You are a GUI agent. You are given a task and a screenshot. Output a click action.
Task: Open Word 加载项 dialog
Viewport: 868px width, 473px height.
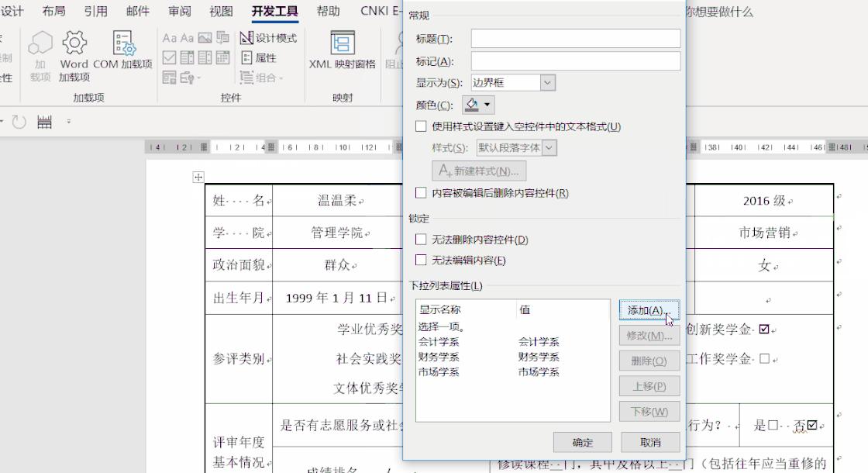pyautogui.click(x=74, y=47)
